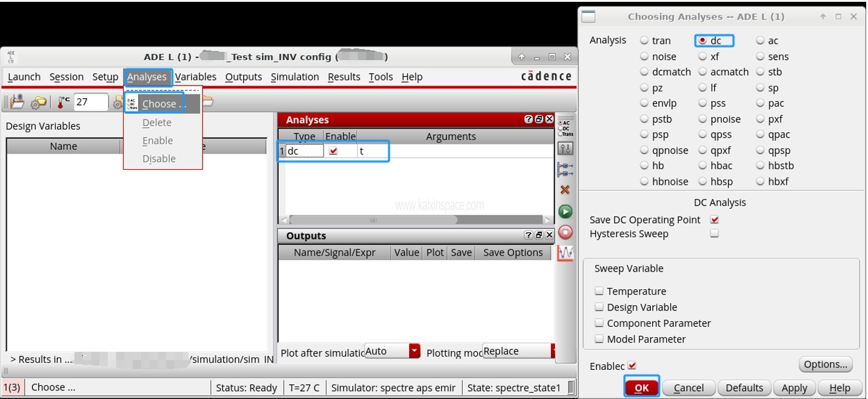Enable the Temperature sweep variable checkbox
The image size is (868, 399).
(599, 291)
